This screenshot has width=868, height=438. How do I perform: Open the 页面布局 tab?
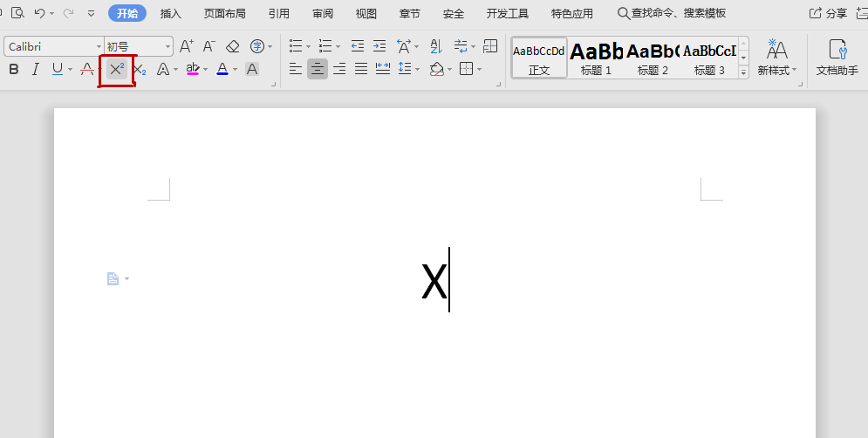click(224, 14)
